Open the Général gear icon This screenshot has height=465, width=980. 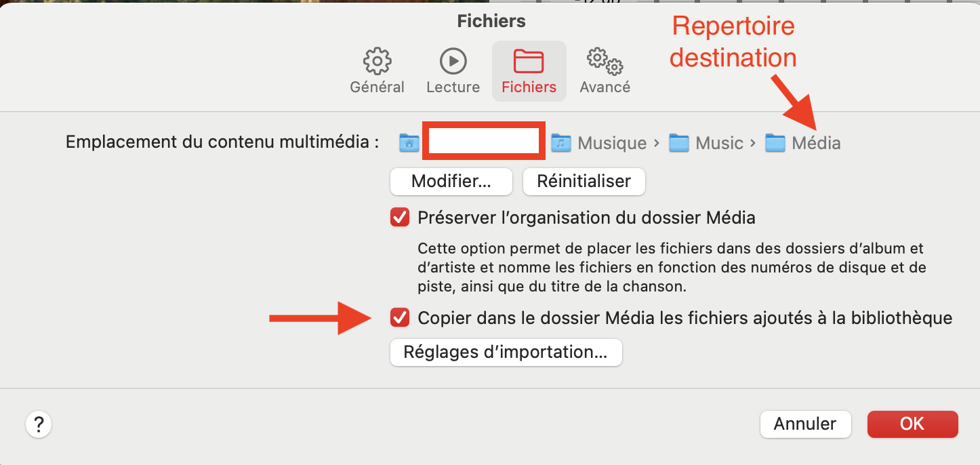pyautogui.click(x=377, y=61)
